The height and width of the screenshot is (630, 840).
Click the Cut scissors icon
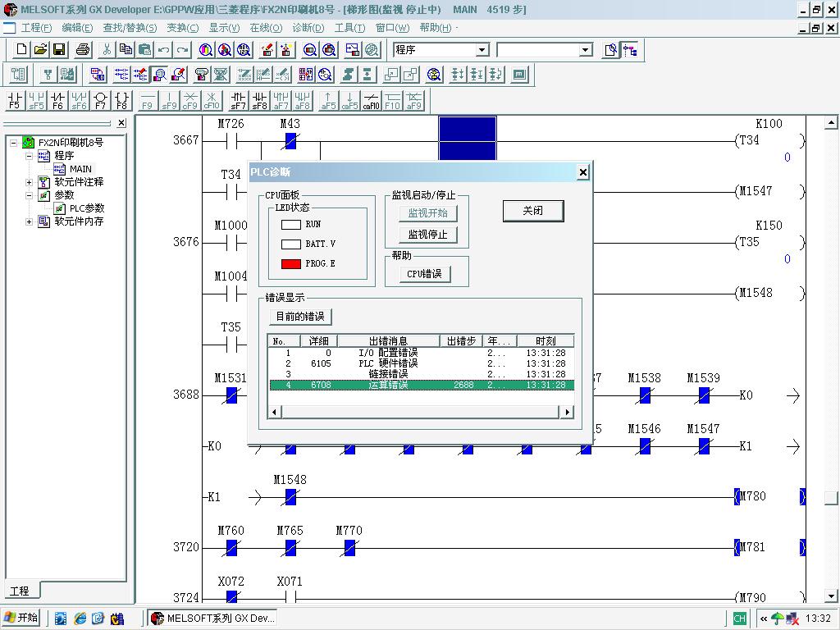tap(107, 50)
